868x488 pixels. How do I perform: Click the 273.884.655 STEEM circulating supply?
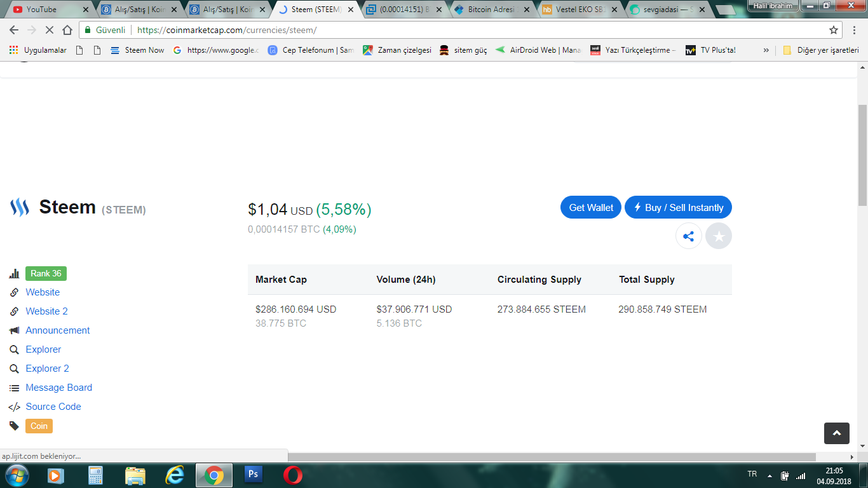541,309
